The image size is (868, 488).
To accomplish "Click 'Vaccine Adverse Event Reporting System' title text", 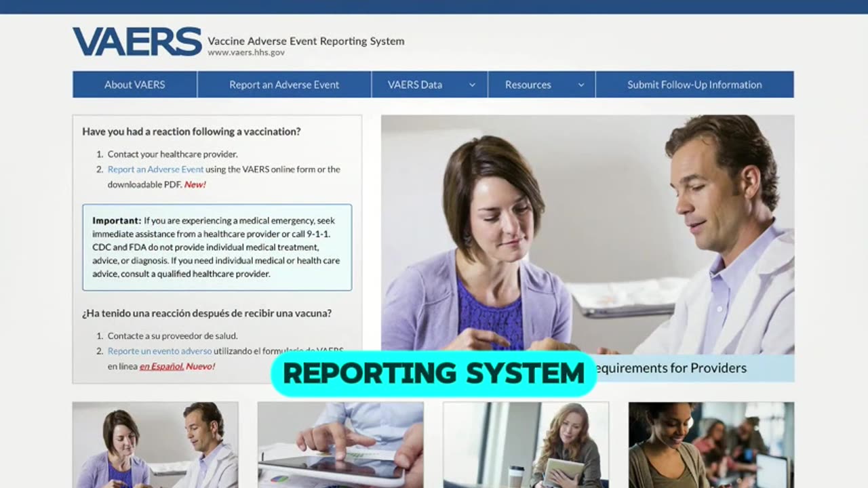I will click(306, 41).
